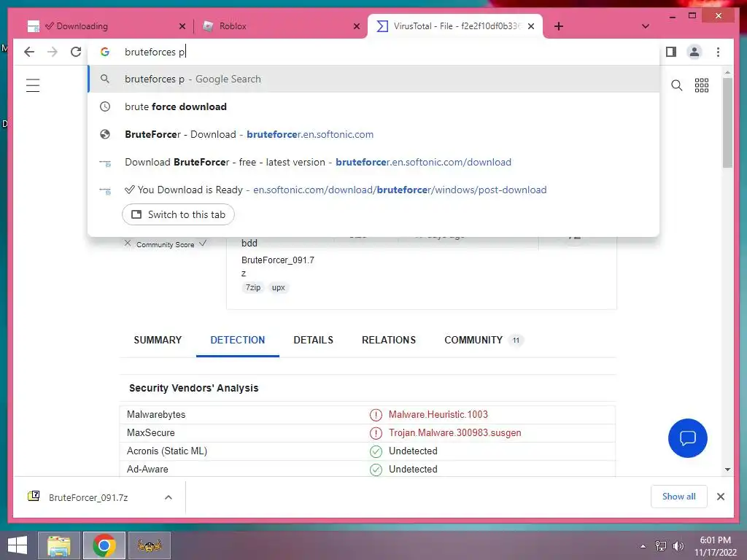Click the 7zip tag
This screenshot has width=747, height=560.
pos(253,287)
